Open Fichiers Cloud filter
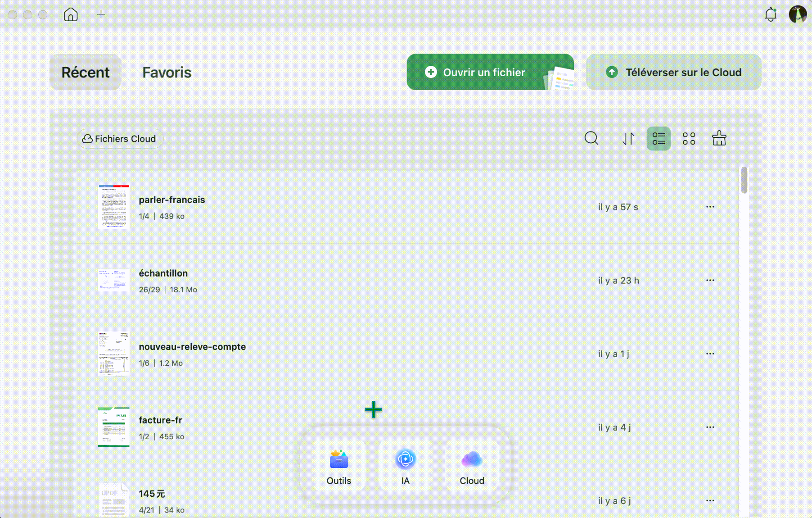 click(x=119, y=139)
